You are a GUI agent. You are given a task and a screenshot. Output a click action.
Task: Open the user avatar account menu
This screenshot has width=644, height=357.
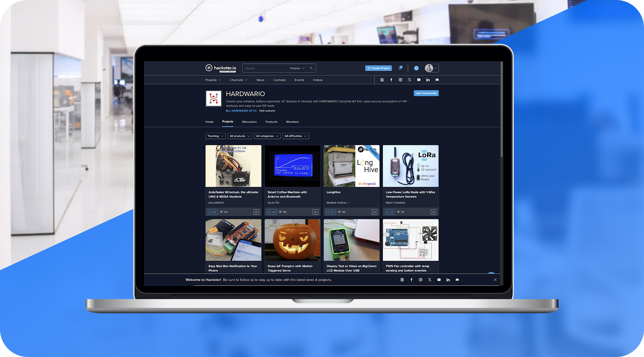(431, 68)
